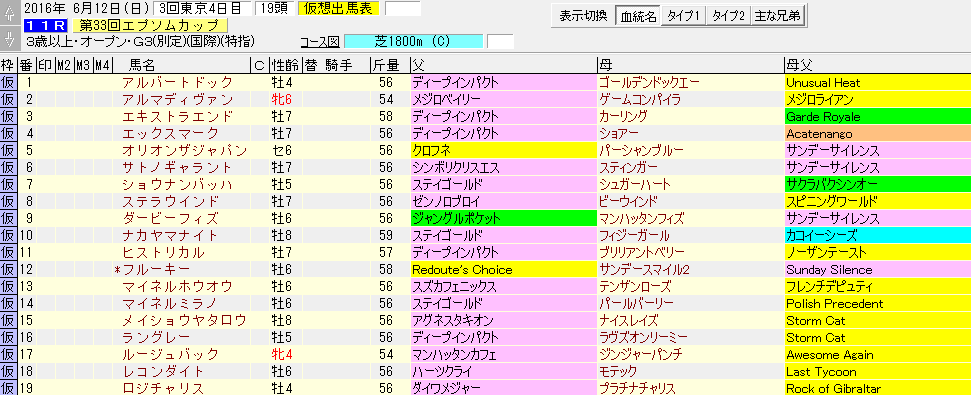Click sire Redoute's Choice
The width and height of the screenshot is (971, 395).
point(503,270)
